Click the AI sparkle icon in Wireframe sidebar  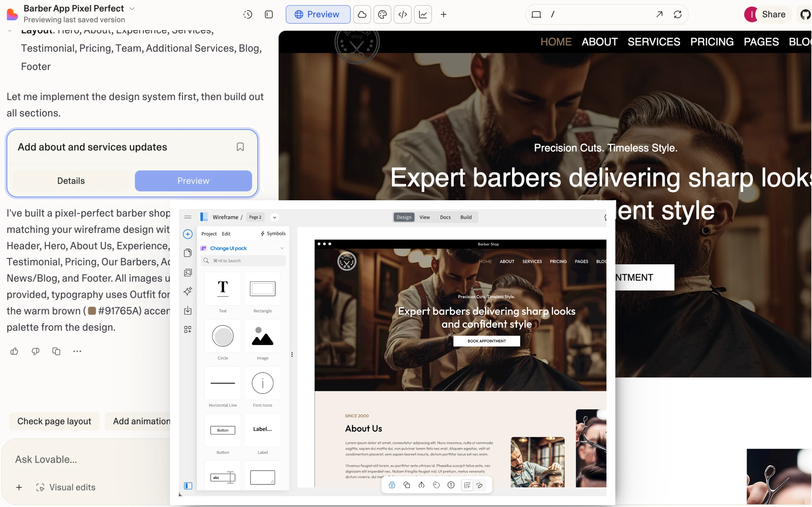(x=187, y=291)
